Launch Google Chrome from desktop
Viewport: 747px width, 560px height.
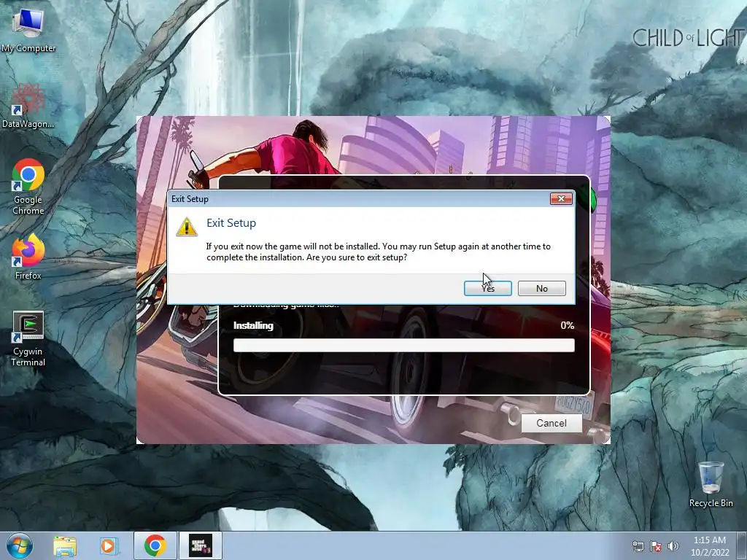point(28,187)
